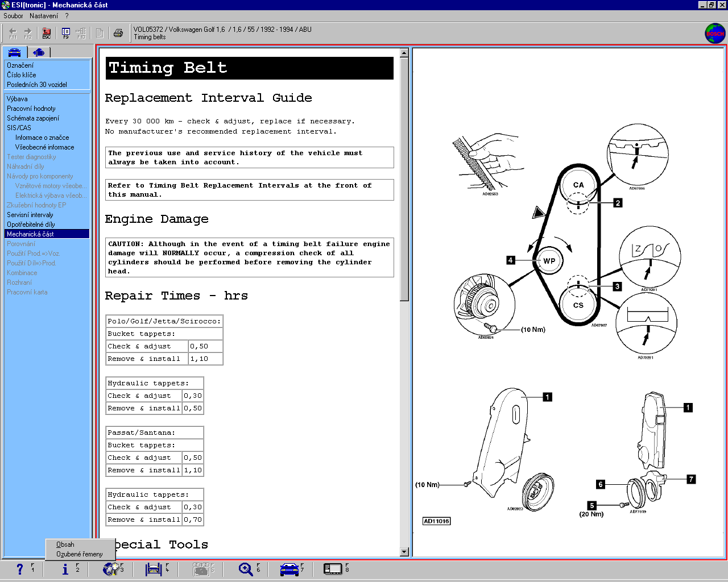Open Pracovní hodnoty in sidebar
Screen dimensions: 728x582
click(x=31, y=109)
